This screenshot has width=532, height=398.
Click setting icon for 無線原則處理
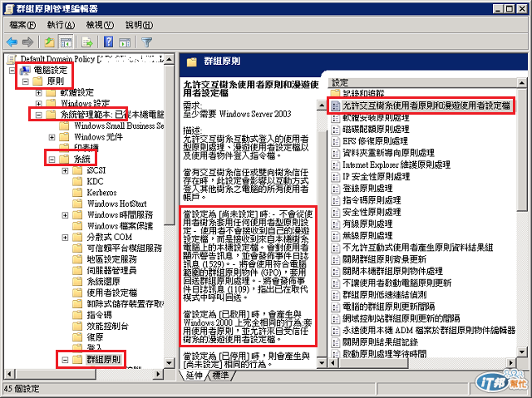coord(336,236)
